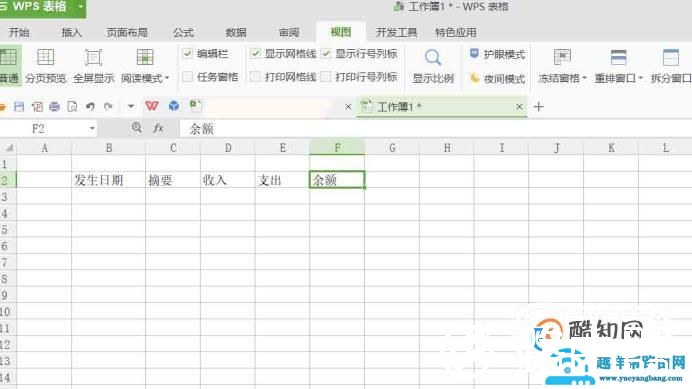Activate 全屏显示 full screen view
Viewport: 692px width, 389px height.
tap(94, 65)
